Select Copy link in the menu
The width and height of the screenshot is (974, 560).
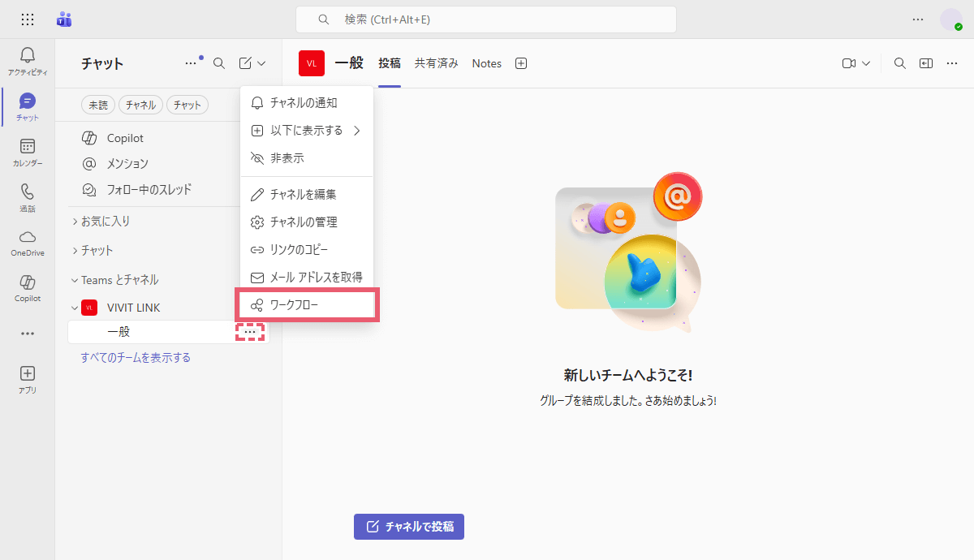click(298, 249)
